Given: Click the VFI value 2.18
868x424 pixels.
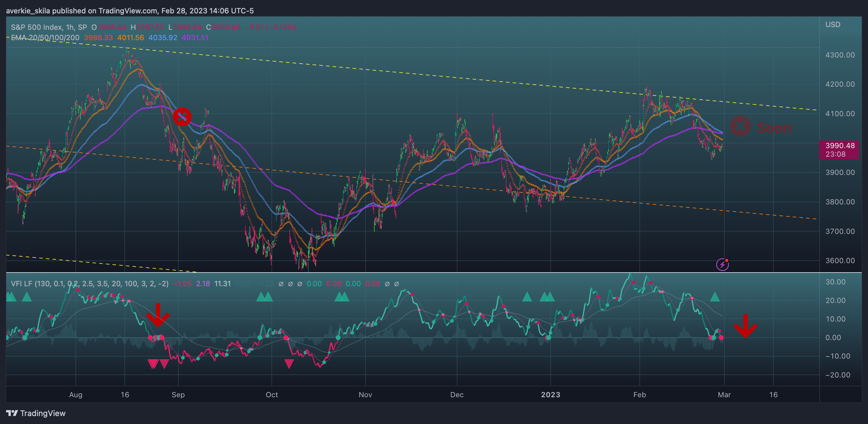Looking at the screenshot, I should click(x=203, y=283).
